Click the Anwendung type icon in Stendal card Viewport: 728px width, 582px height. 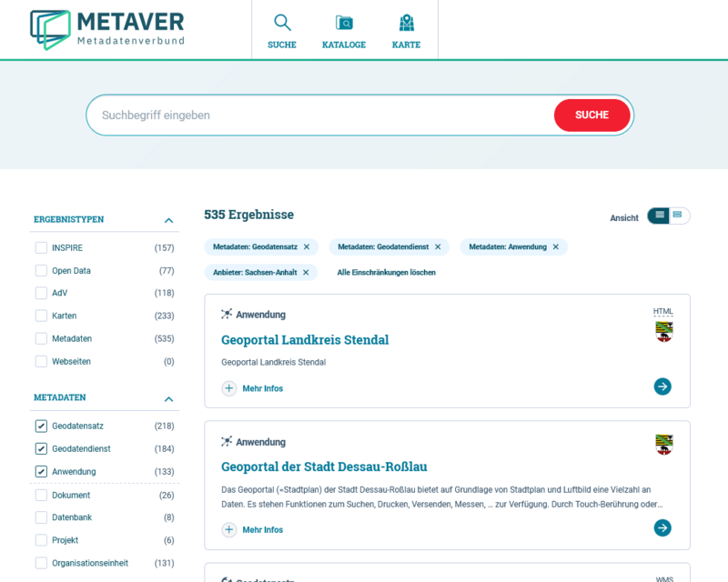226,315
